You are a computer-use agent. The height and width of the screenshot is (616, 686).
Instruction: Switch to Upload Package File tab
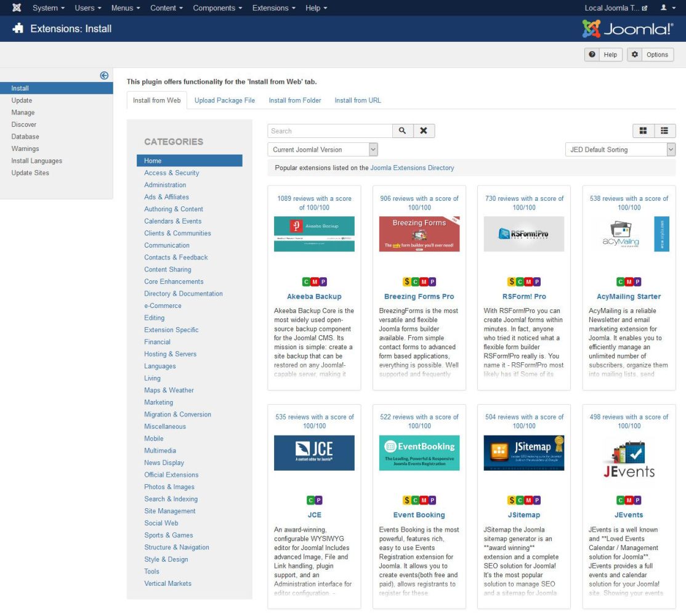[x=224, y=100]
